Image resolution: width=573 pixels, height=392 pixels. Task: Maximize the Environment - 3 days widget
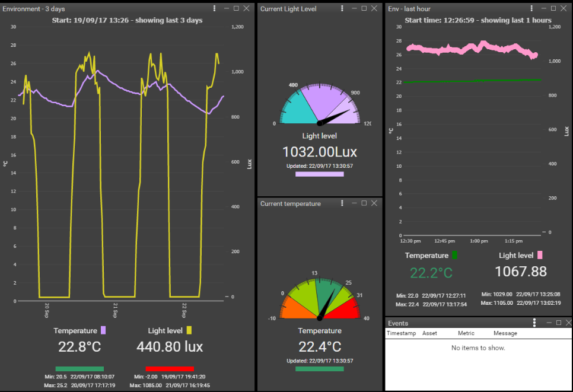point(236,8)
